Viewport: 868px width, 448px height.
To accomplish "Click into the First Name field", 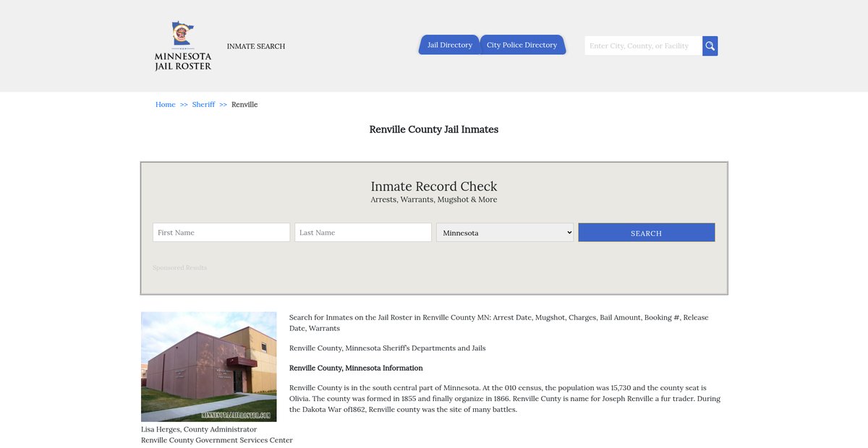I will (x=221, y=233).
